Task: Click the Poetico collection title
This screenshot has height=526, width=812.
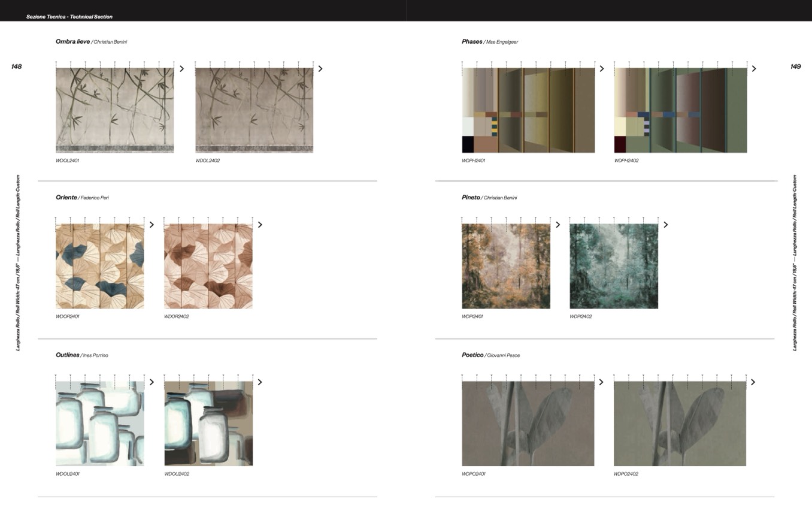Action: click(x=472, y=355)
